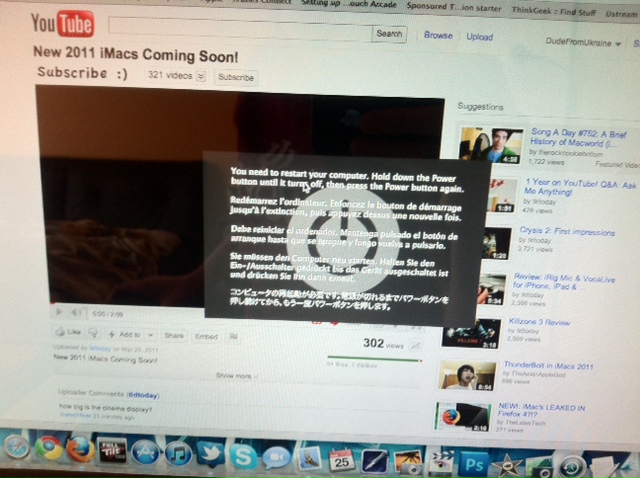Image resolution: width=640 pixels, height=478 pixels.
Task: Open therockcookiebottom channel link
Action: 570,153
